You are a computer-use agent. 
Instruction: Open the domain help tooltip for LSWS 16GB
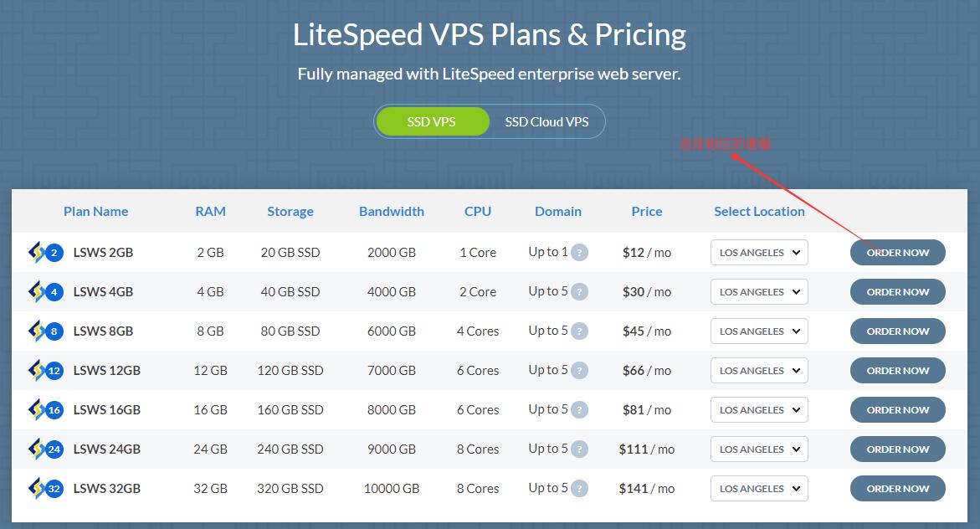click(x=581, y=409)
